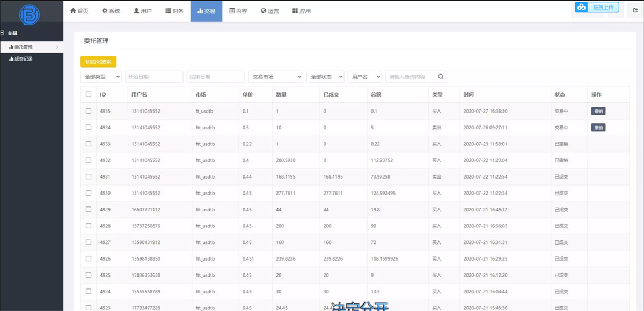Screen dimensions: 644x311
Task: Check the select-all checkbox in the table header
Action: click(89, 94)
